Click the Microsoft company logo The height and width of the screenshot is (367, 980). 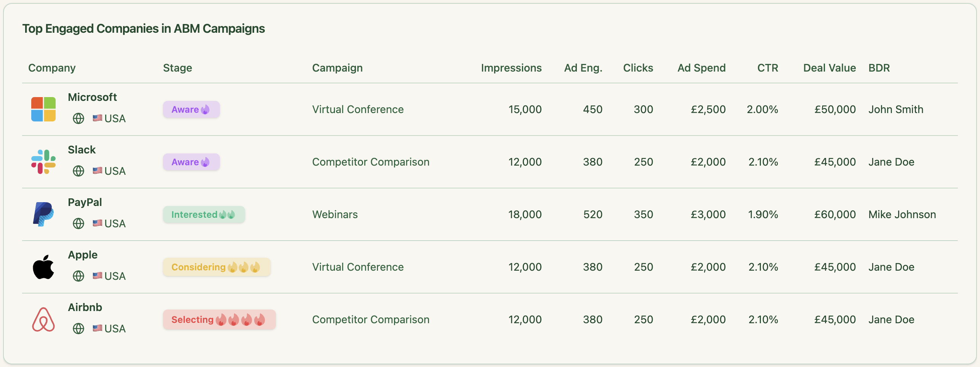click(43, 109)
